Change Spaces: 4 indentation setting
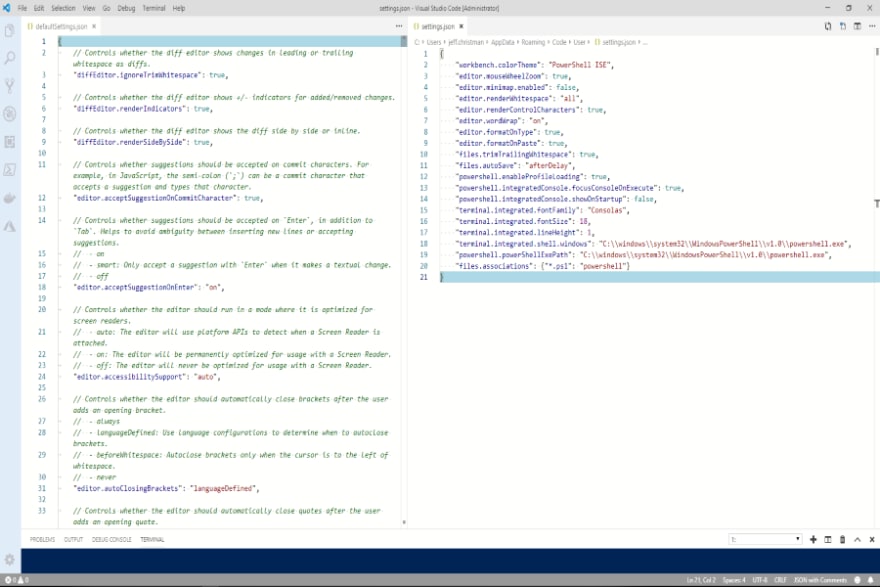The image size is (880, 587). tap(734, 580)
